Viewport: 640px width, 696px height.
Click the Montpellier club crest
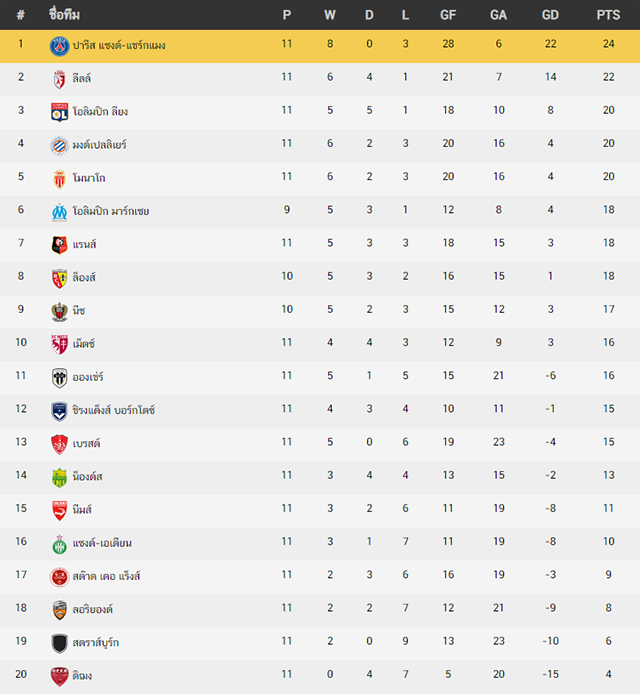(x=59, y=146)
